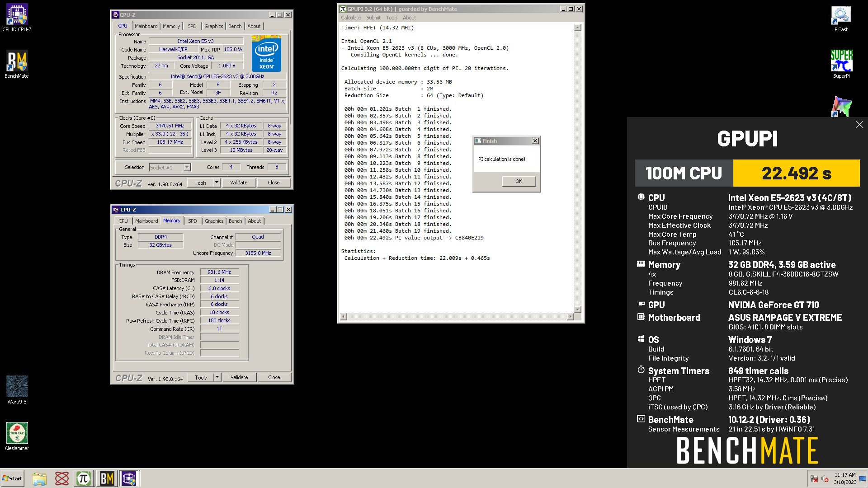Open the Memory tab in upper CPU-Z
Viewport: 868px width, 488px height.
point(171,26)
